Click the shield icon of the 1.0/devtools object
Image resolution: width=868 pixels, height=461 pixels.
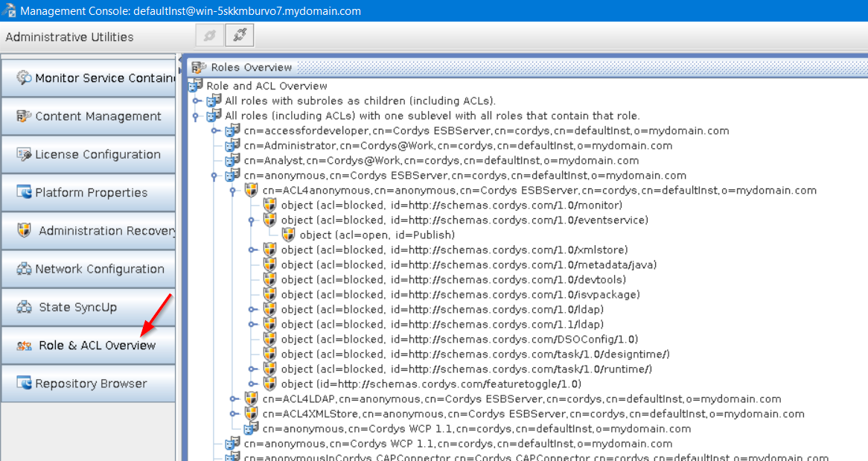(269, 280)
